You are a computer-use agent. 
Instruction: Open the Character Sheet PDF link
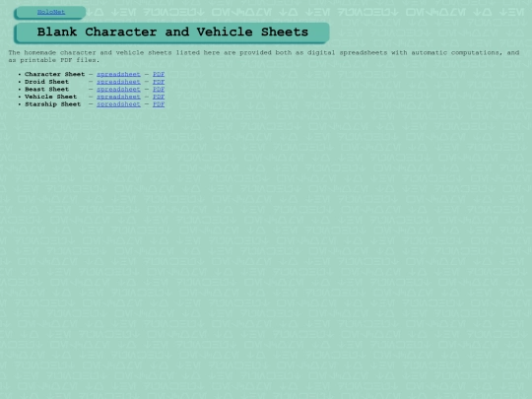tap(159, 74)
